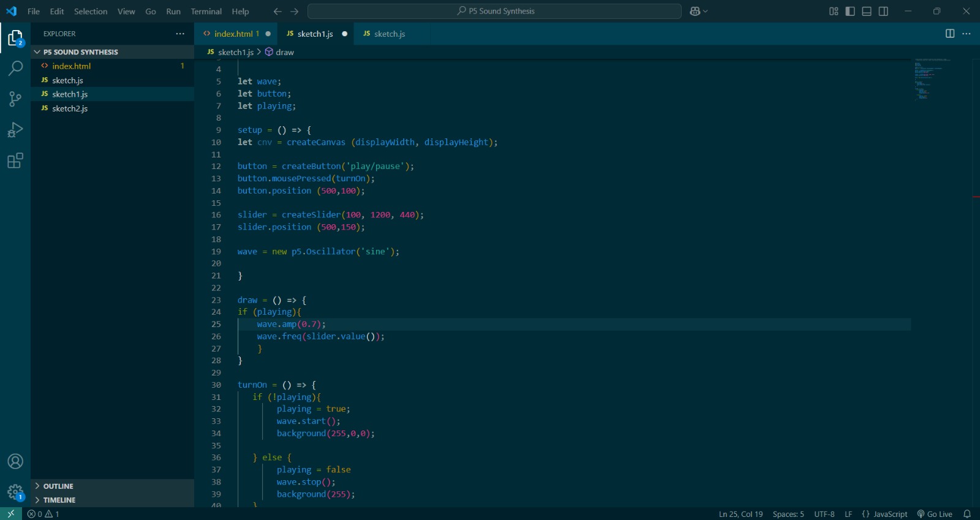Click 'createCanvas' on line 10
980x520 pixels.
tap(316, 142)
